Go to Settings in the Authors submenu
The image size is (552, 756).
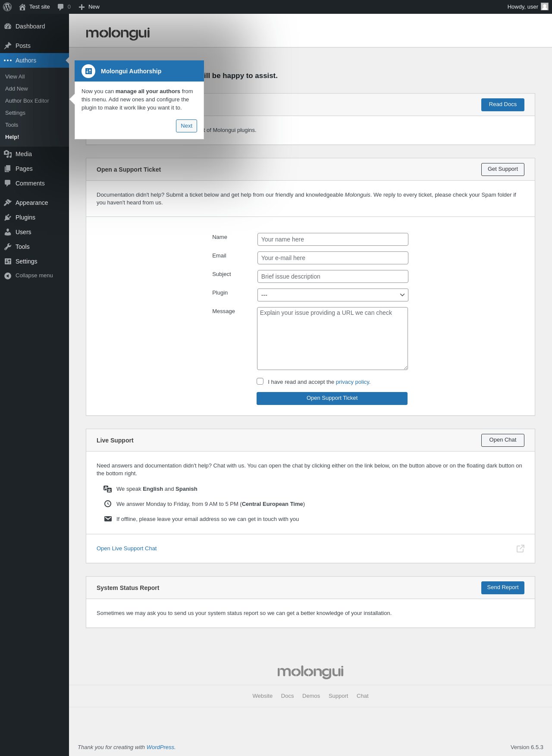click(15, 113)
